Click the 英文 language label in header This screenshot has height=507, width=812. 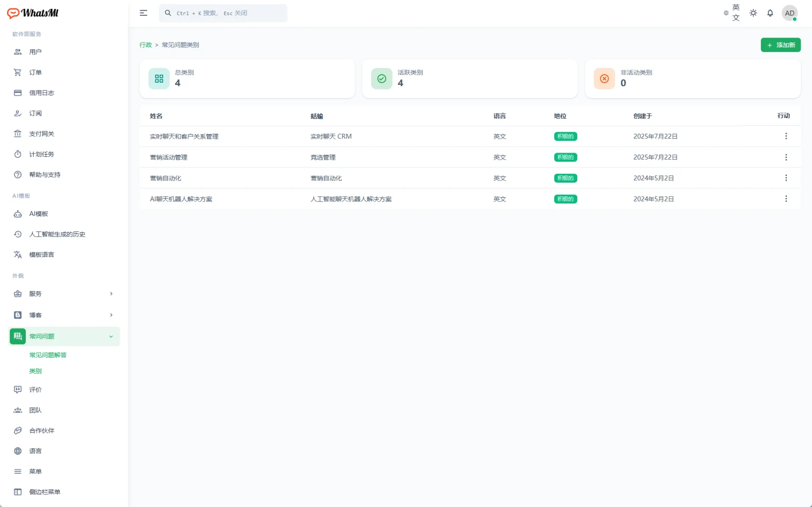(736, 13)
